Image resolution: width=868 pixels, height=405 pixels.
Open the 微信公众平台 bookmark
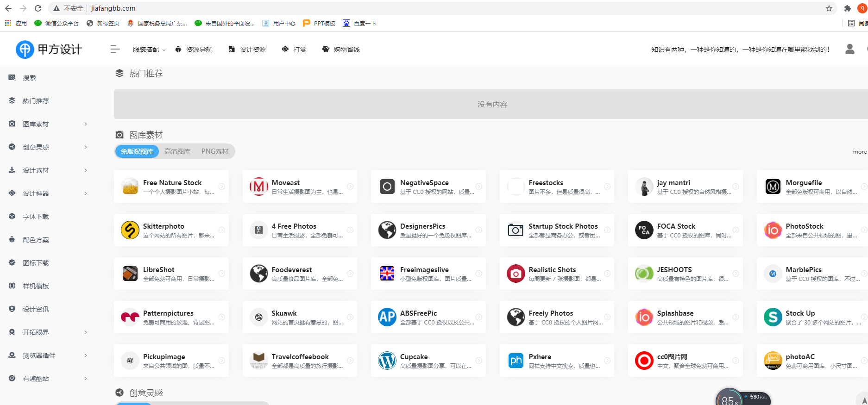coord(57,23)
